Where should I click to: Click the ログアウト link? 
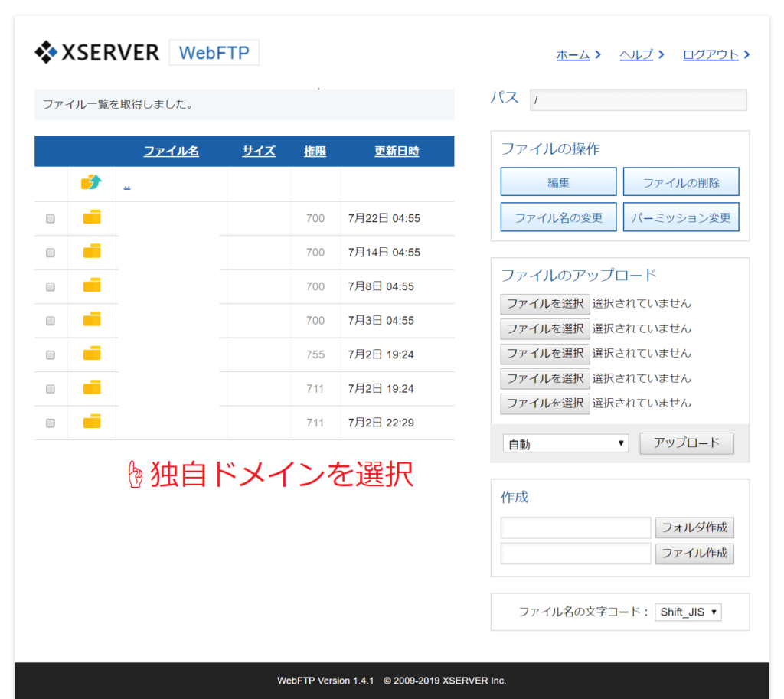[710, 54]
